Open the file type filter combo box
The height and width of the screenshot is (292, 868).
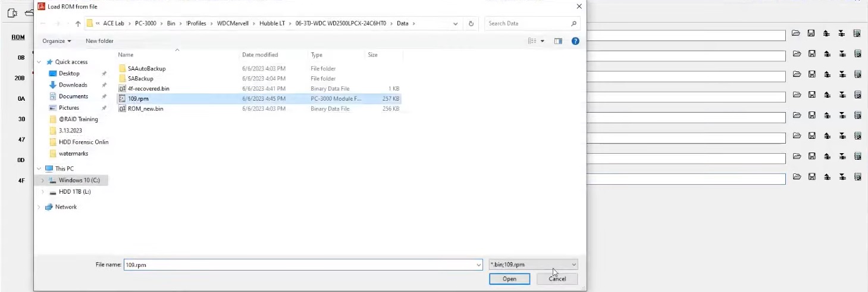(533, 265)
